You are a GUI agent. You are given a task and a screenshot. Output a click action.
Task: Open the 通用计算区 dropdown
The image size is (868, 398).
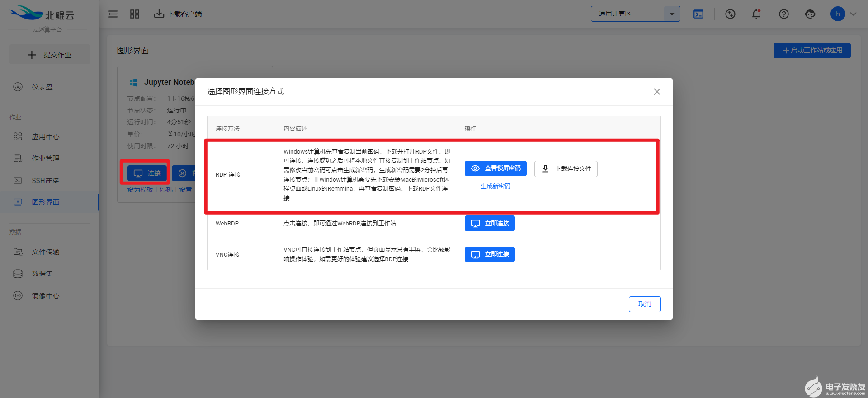coord(635,14)
